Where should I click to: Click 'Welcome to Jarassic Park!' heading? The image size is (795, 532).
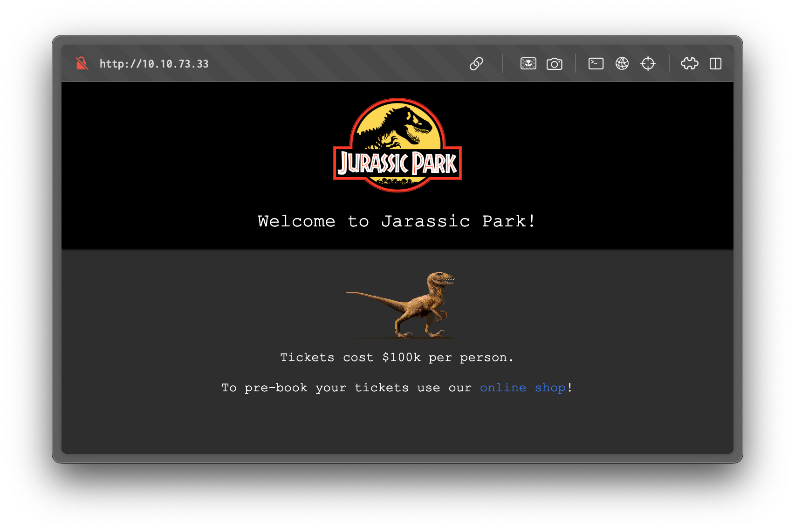pos(397,221)
